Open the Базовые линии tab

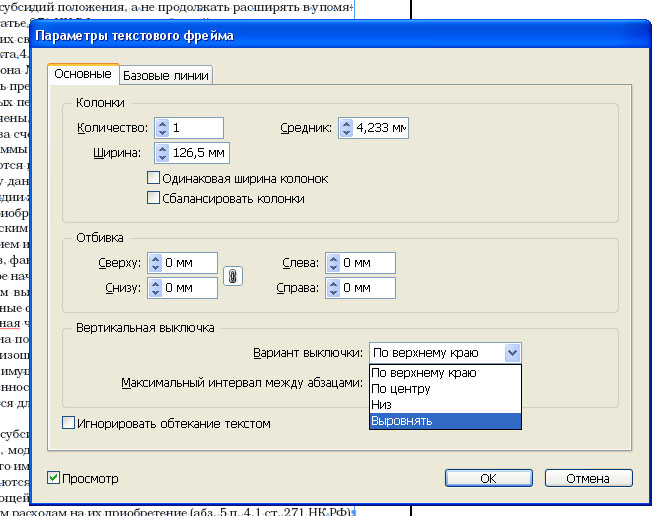point(166,76)
